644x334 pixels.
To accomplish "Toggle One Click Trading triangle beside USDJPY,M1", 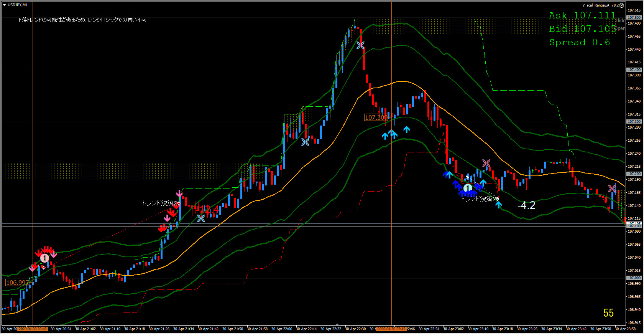I will tap(4, 5).
